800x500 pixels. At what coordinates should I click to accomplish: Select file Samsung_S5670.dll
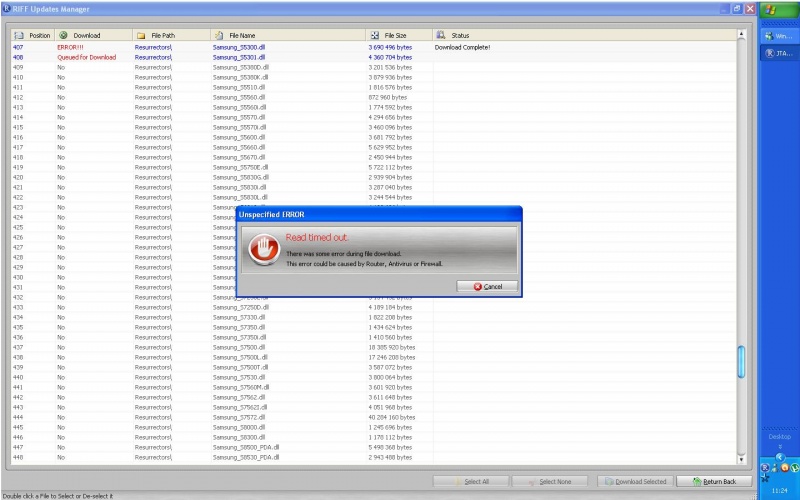[239, 157]
